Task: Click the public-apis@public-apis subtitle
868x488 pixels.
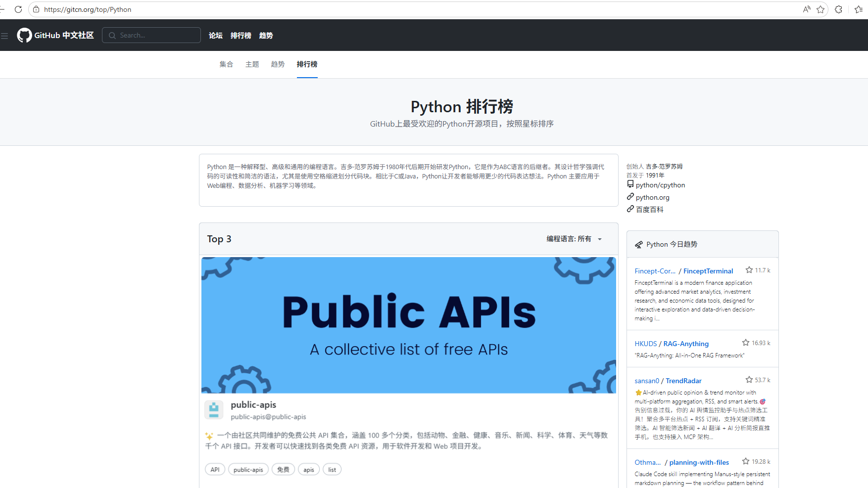Action: coord(268,417)
